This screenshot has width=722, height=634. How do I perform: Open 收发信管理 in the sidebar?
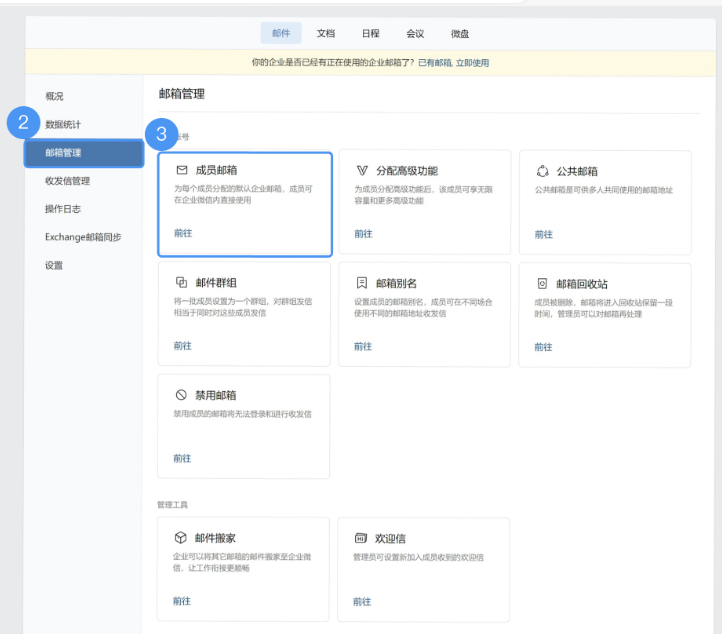(67, 181)
